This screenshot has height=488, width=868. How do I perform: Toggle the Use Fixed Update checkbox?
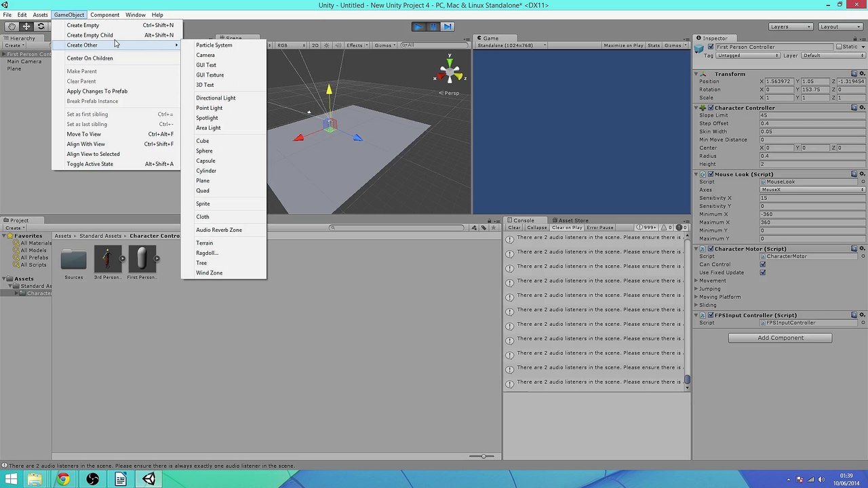(763, 272)
